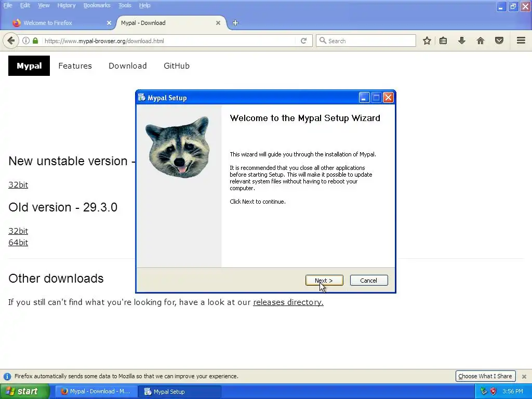Close the Mypal Setup dialog window

(388, 98)
